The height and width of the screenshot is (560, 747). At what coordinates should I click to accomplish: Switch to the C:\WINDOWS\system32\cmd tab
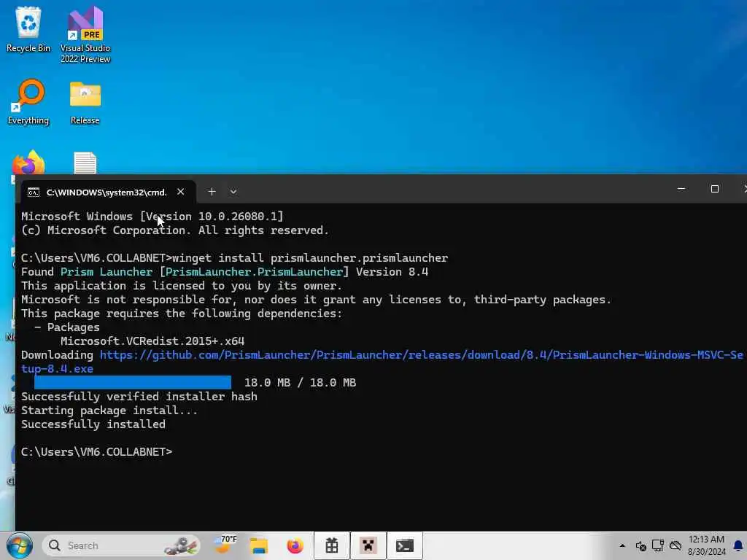click(x=107, y=192)
